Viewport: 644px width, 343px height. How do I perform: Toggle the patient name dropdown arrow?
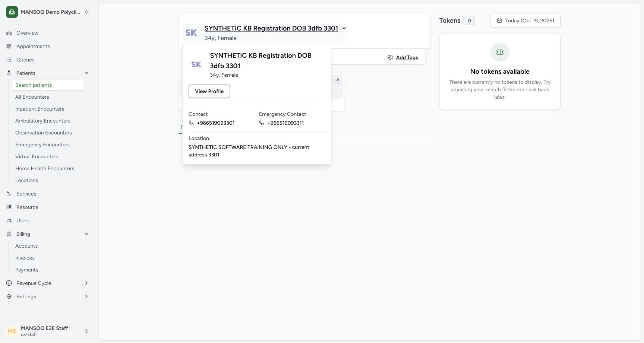[344, 28]
